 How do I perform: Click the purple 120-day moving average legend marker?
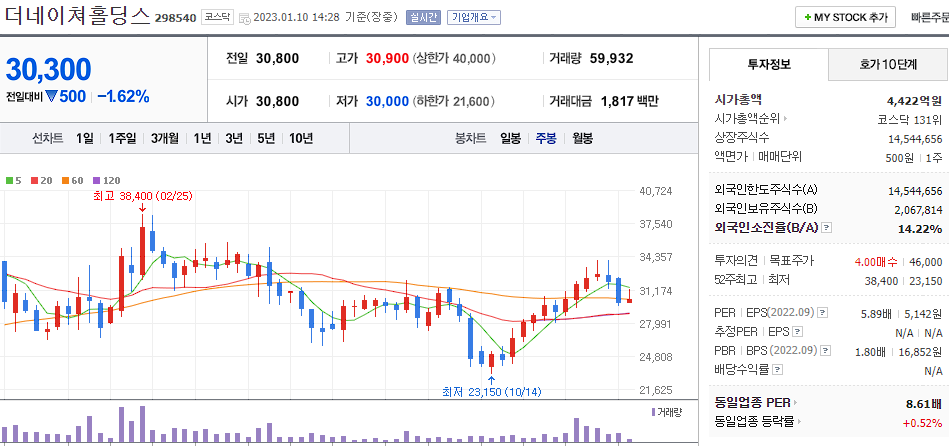[96, 180]
